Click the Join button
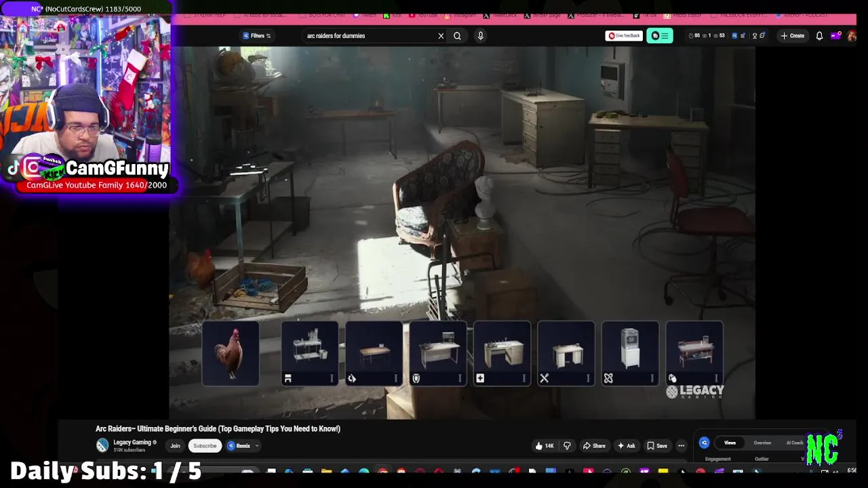 [175, 446]
